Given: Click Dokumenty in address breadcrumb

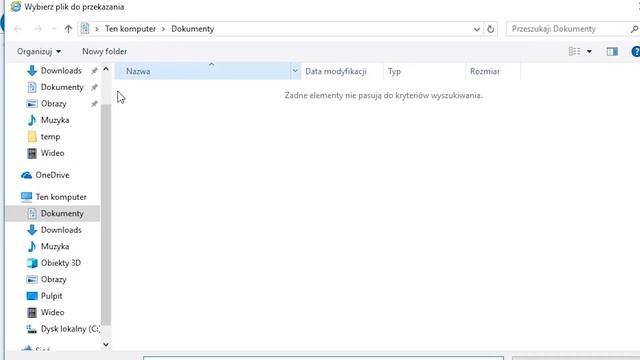Looking at the screenshot, I should 193,29.
